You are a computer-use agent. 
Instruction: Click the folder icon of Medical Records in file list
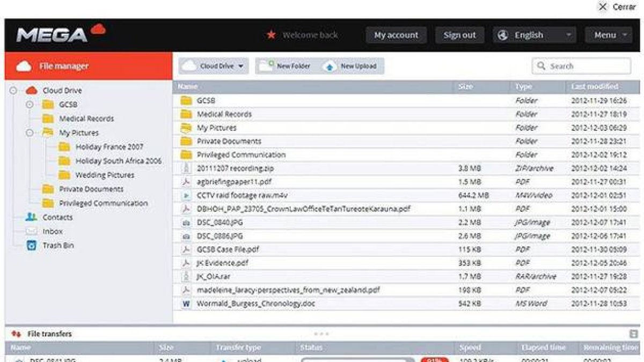coord(186,114)
